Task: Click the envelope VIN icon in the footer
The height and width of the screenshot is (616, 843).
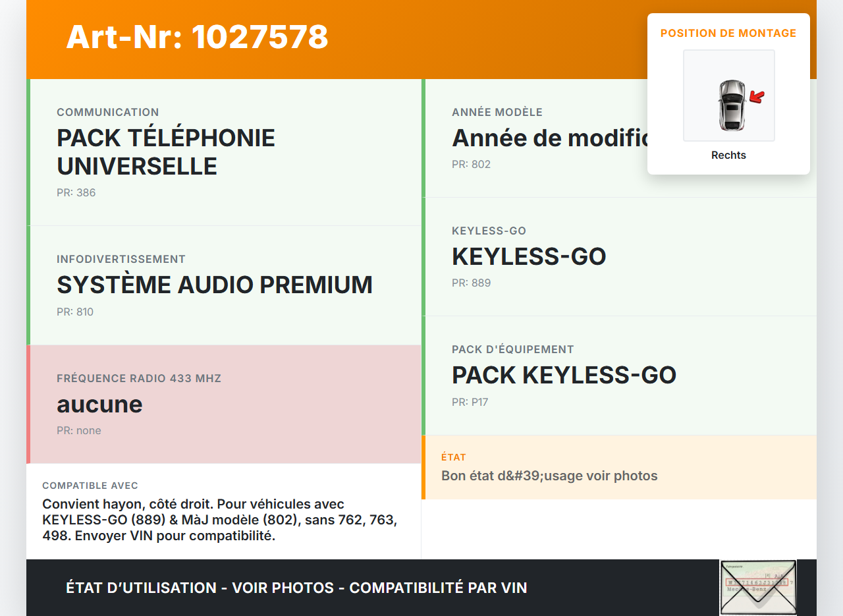Action: (x=758, y=587)
